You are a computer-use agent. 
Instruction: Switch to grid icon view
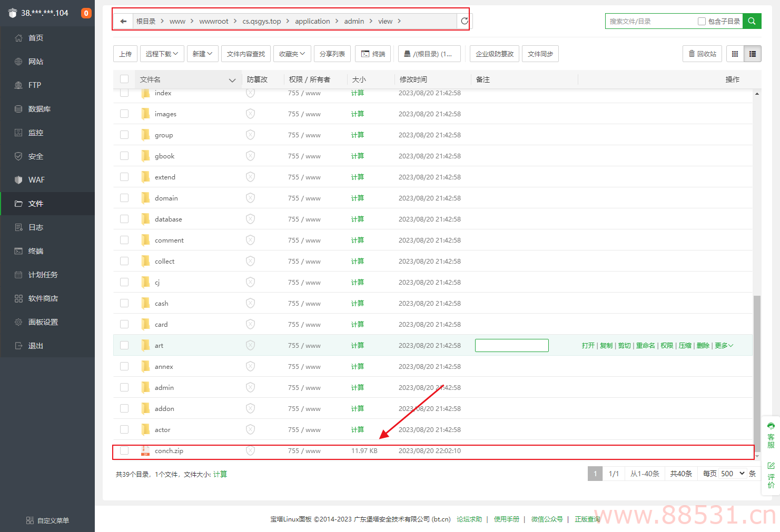pyautogui.click(x=735, y=54)
